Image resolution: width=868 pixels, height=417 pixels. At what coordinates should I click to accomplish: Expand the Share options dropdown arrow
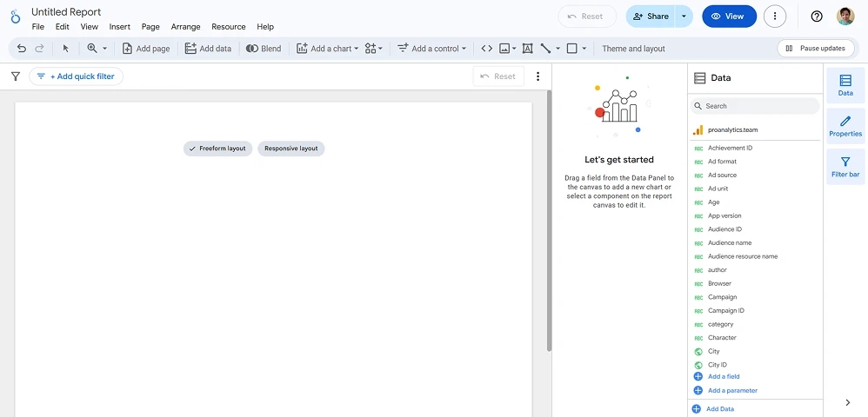click(x=684, y=17)
